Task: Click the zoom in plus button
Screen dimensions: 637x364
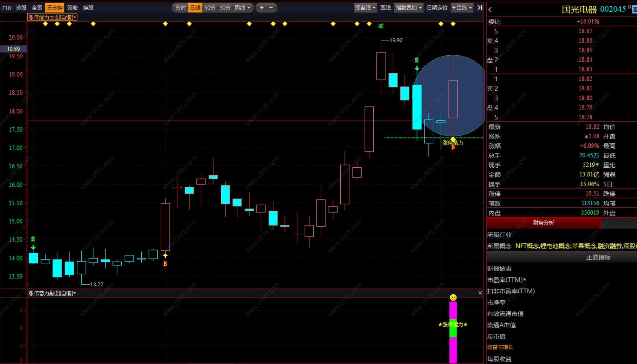Action: coord(262,8)
